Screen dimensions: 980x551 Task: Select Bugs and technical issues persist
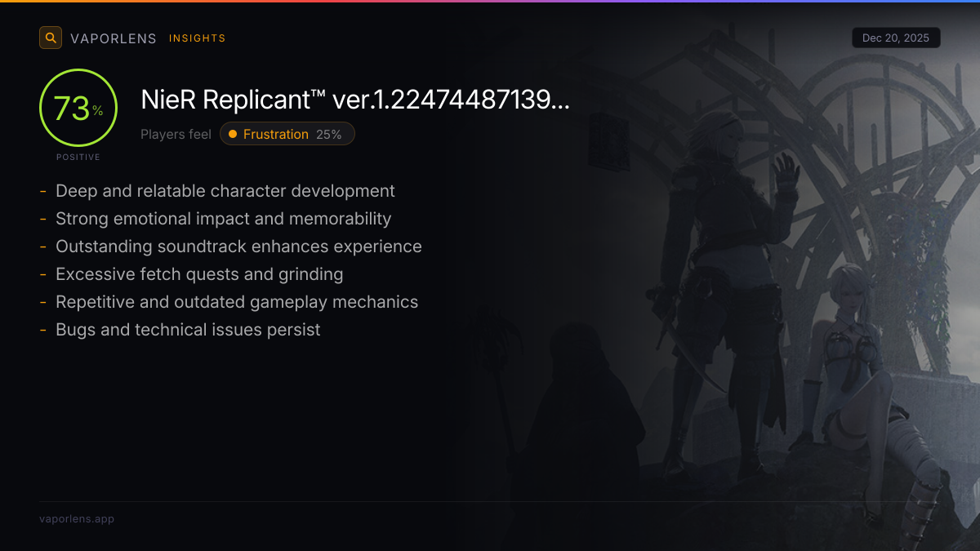(188, 330)
